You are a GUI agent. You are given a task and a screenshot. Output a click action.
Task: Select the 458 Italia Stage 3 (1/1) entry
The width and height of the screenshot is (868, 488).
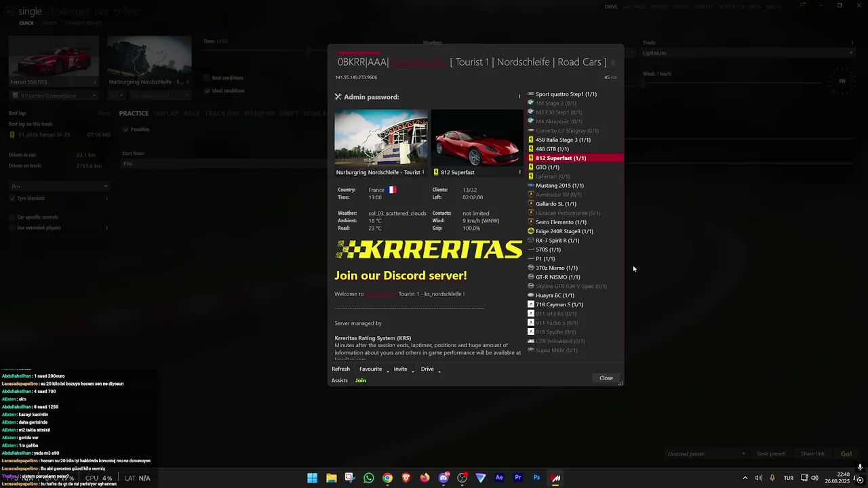575,140
